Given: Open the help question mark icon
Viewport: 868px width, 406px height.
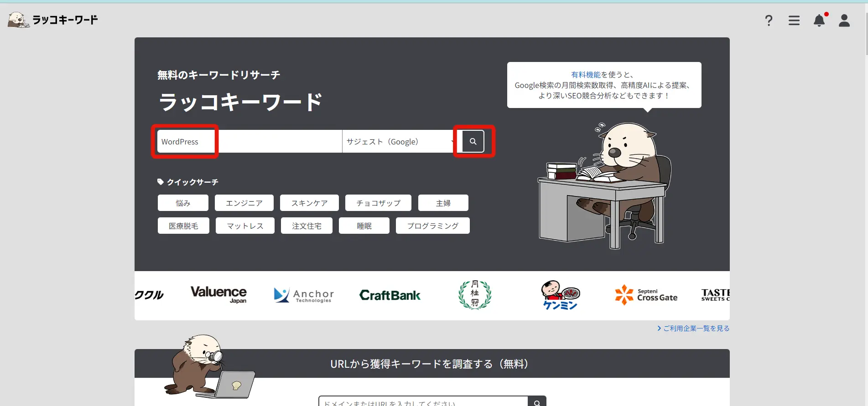Looking at the screenshot, I should pos(769,21).
